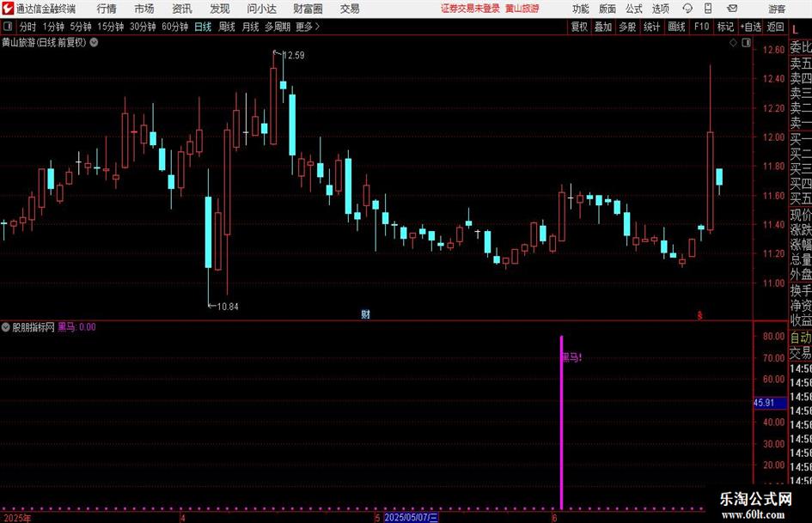The height and width of the screenshot is (523, 812).
Task: Switch to 15分钟 period
Action: 111,27
